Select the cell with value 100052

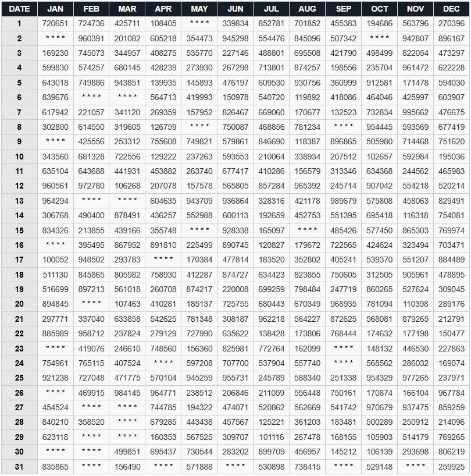click(55, 260)
